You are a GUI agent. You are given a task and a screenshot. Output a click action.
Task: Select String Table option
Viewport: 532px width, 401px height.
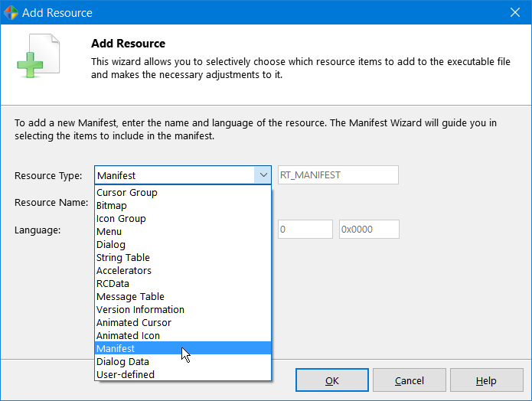[183, 257]
